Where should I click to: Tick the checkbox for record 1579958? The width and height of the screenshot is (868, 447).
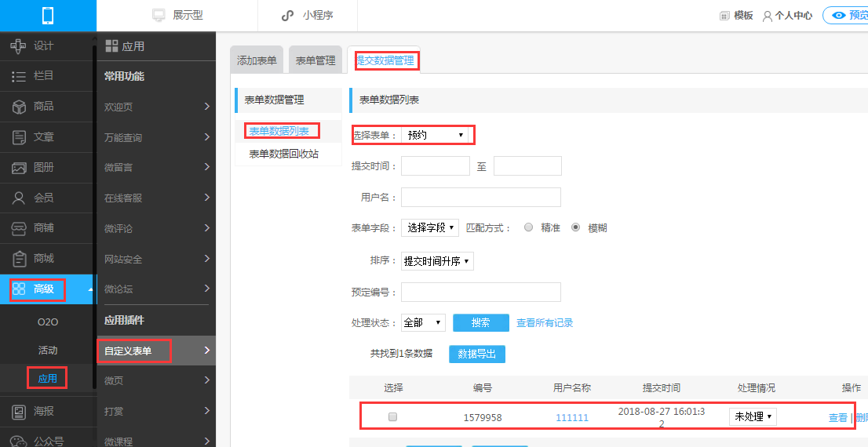pos(392,416)
